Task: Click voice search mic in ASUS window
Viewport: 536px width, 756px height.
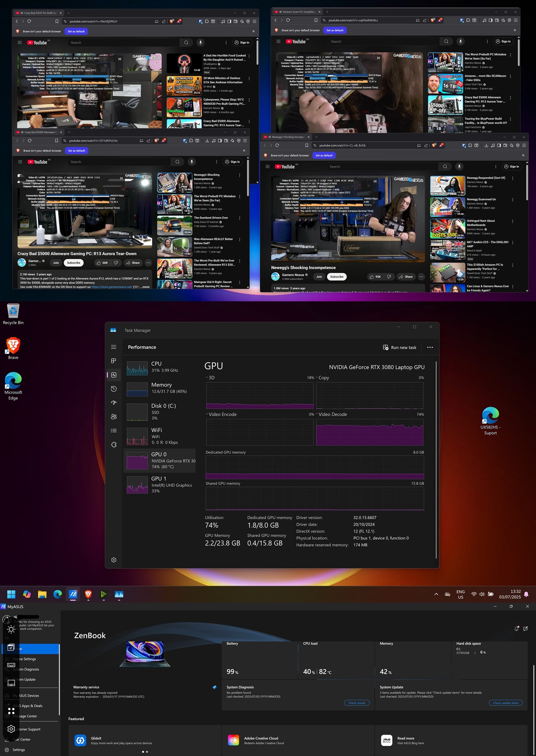Action: (x=200, y=43)
